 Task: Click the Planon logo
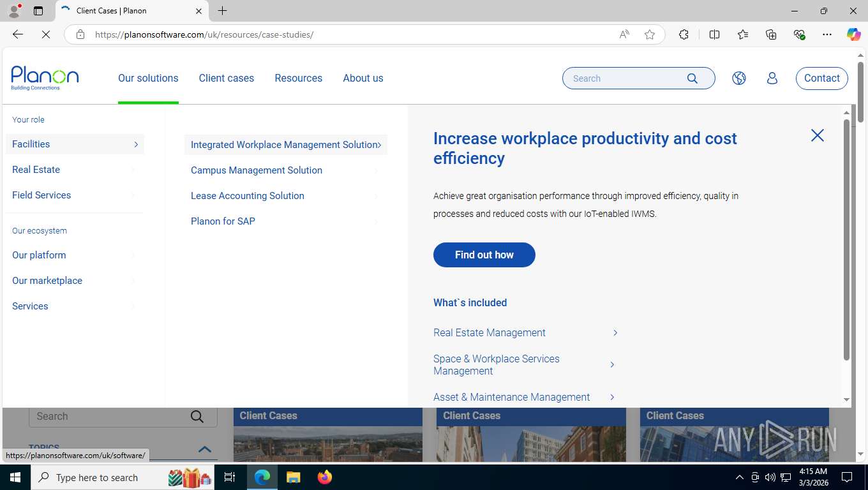[45, 78]
